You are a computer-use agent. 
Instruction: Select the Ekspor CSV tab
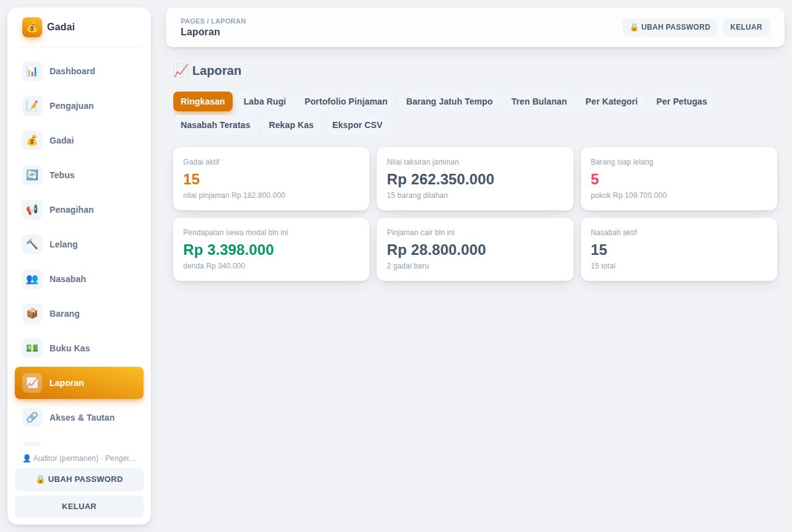pyautogui.click(x=357, y=125)
